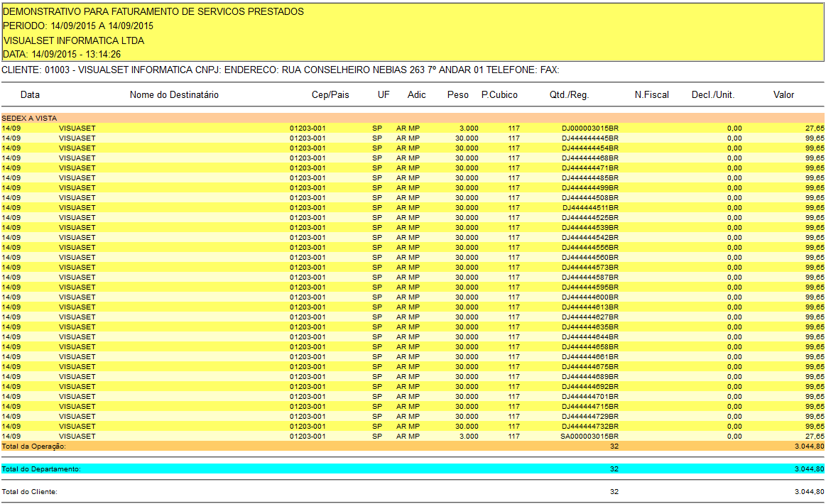Select the 'Valor' column header
This screenshot has width=826, height=504.
(x=784, y=95)
